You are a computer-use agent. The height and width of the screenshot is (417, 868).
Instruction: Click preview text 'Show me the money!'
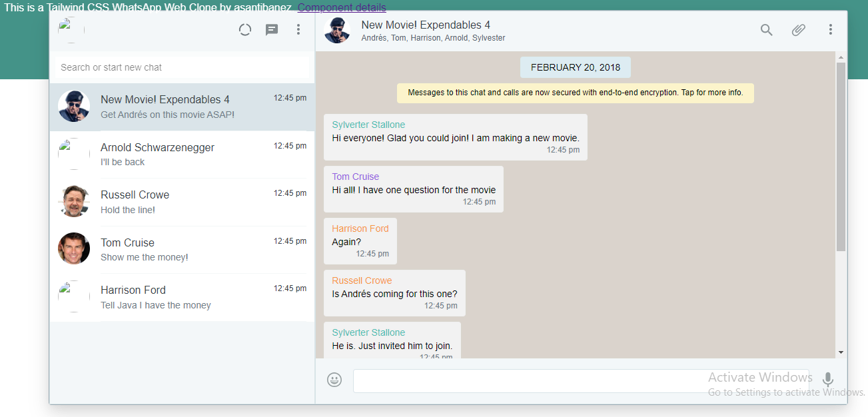coord(145,257)
